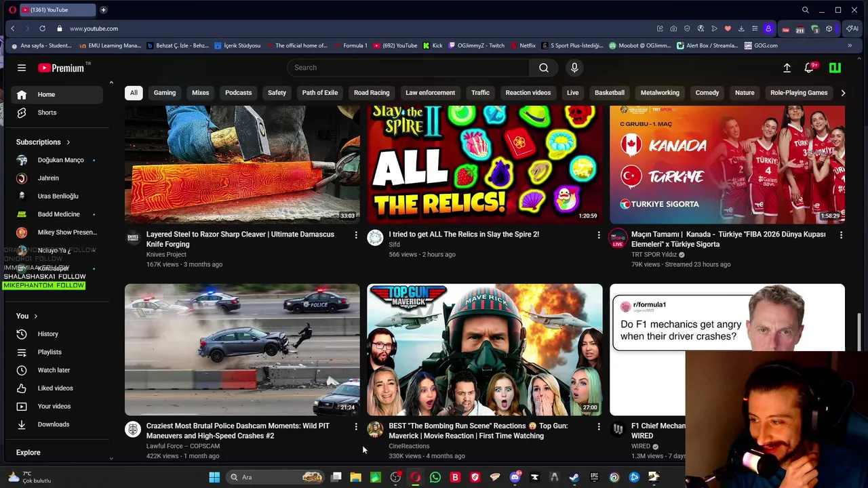Viewport: 868px width, 488px height.
Task: Open the Aria AI button
Action: 852,28
